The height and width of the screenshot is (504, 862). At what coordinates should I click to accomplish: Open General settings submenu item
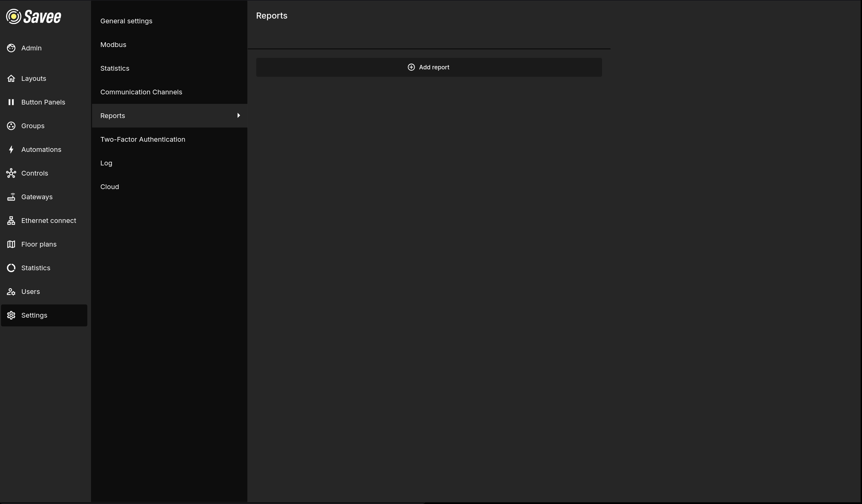click(126, 21)
